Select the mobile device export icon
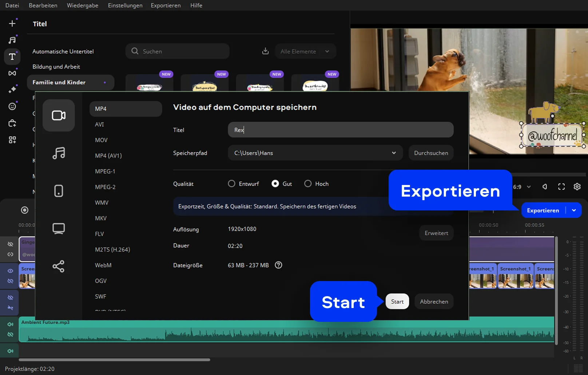This screenshot has width=588, height=375. point(59,191)
